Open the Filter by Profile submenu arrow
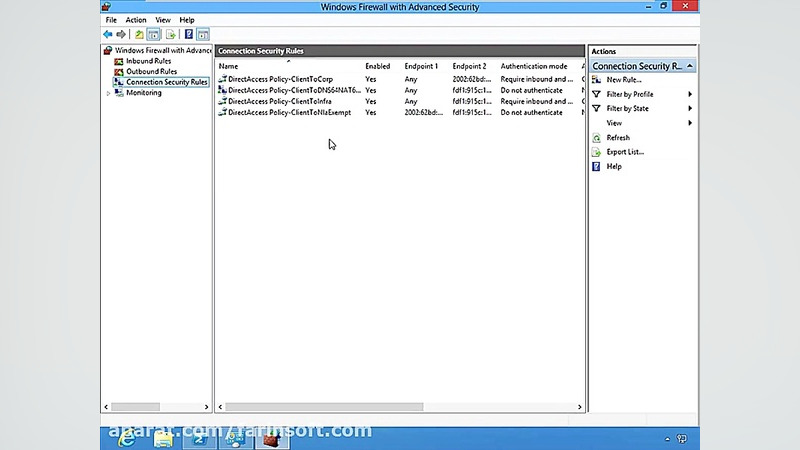This screenshot has height=450, width=800. point(690,94)
